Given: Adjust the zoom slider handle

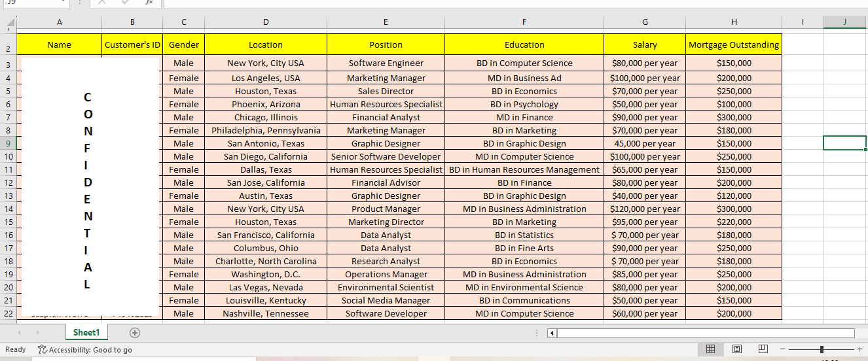Looking at the screenshot, I should click(x=822, y=349).
